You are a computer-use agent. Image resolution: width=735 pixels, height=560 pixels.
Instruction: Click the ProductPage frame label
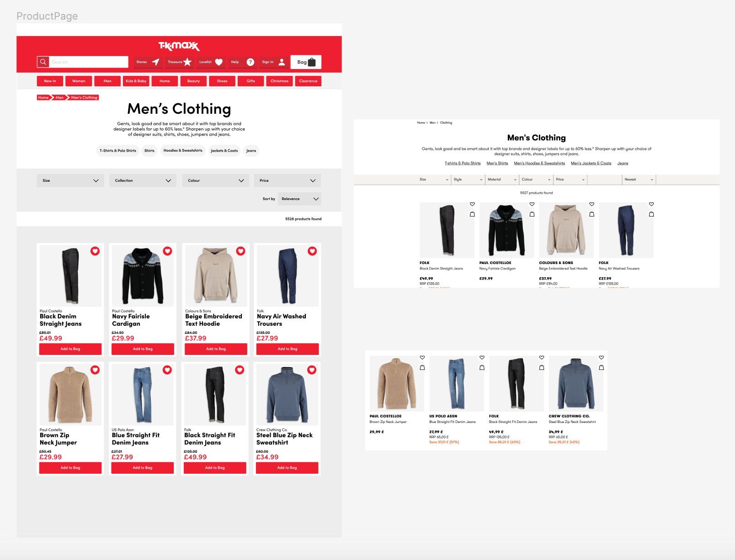pos(47,16)
